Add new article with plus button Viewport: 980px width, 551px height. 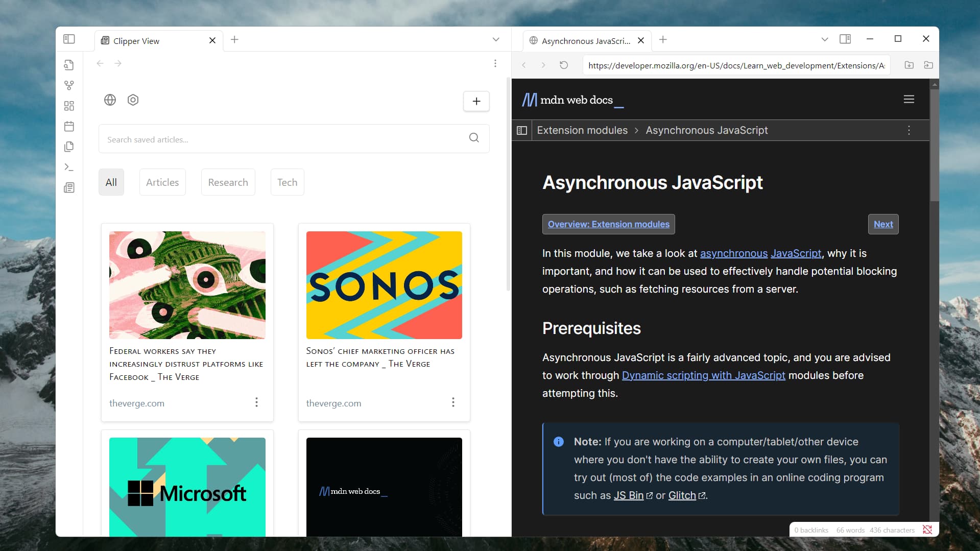coord(476,101)
